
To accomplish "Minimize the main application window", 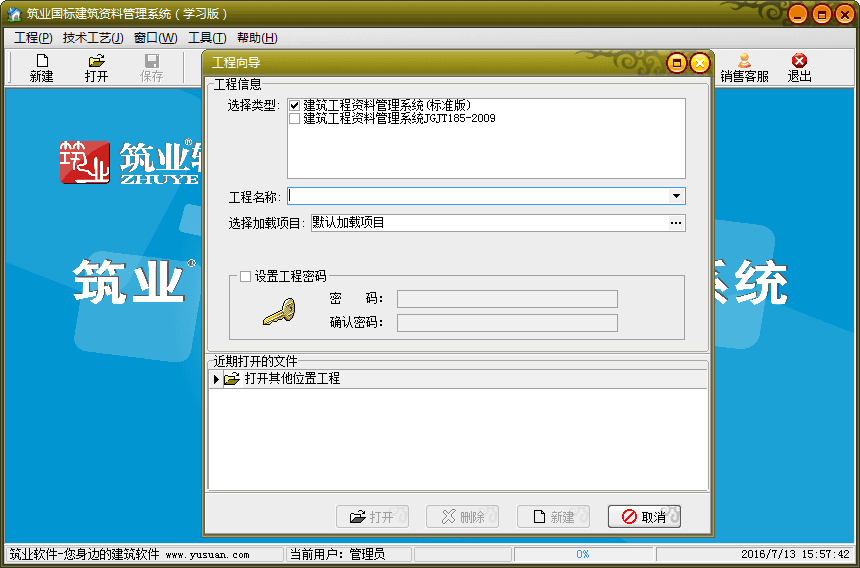I will (x=798, y=14).
